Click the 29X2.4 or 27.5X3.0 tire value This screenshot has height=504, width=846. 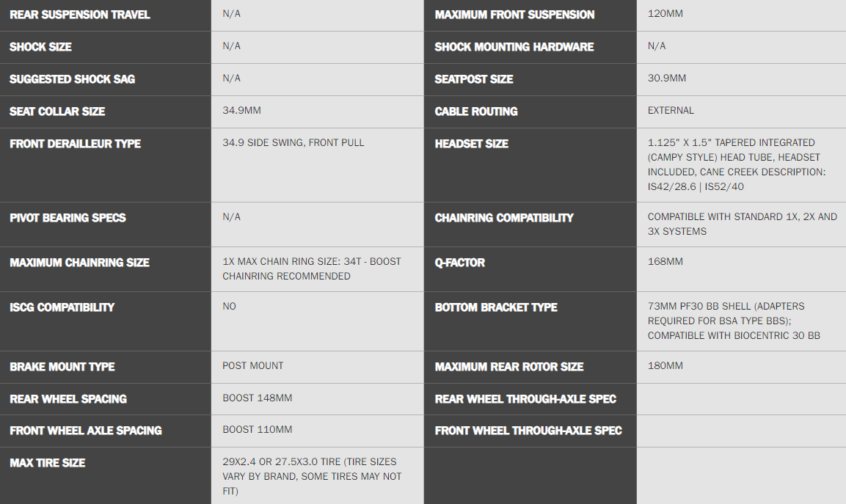[312, 476]
